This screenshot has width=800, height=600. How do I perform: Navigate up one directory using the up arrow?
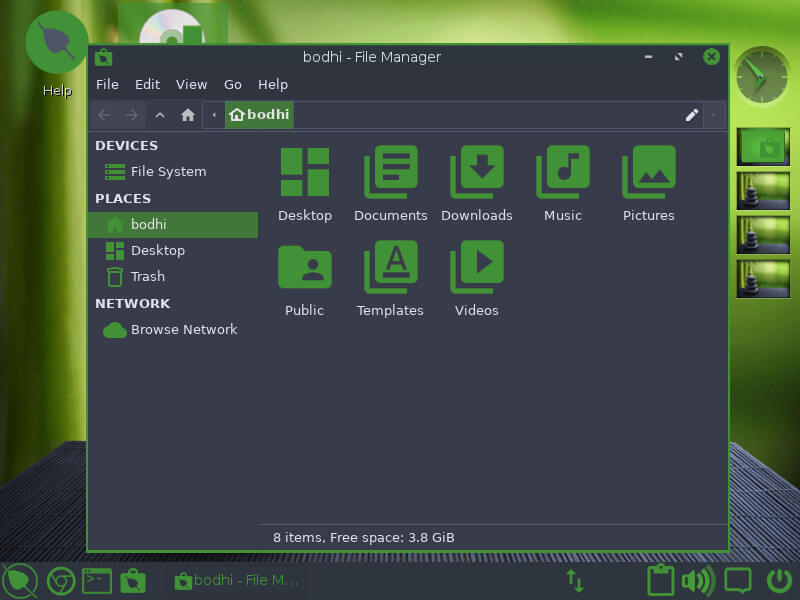click(x=159, y=115)
